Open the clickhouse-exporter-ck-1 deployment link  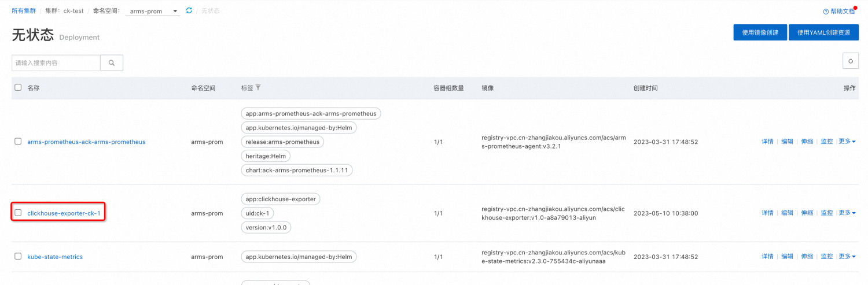coord(64,213)
